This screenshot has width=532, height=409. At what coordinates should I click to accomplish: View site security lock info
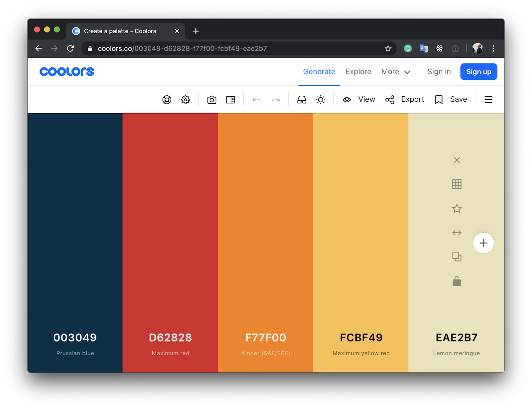point(90,49)
